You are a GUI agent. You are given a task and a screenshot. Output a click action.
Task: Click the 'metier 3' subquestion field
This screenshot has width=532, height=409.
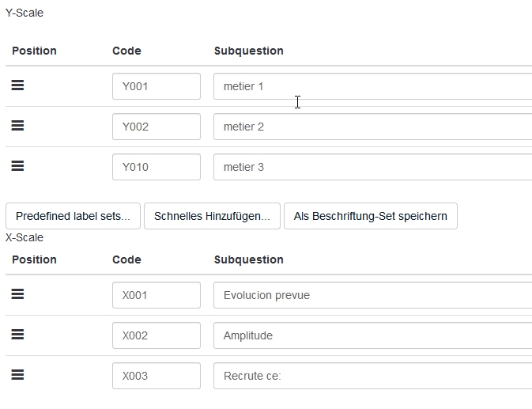point(372,167)
